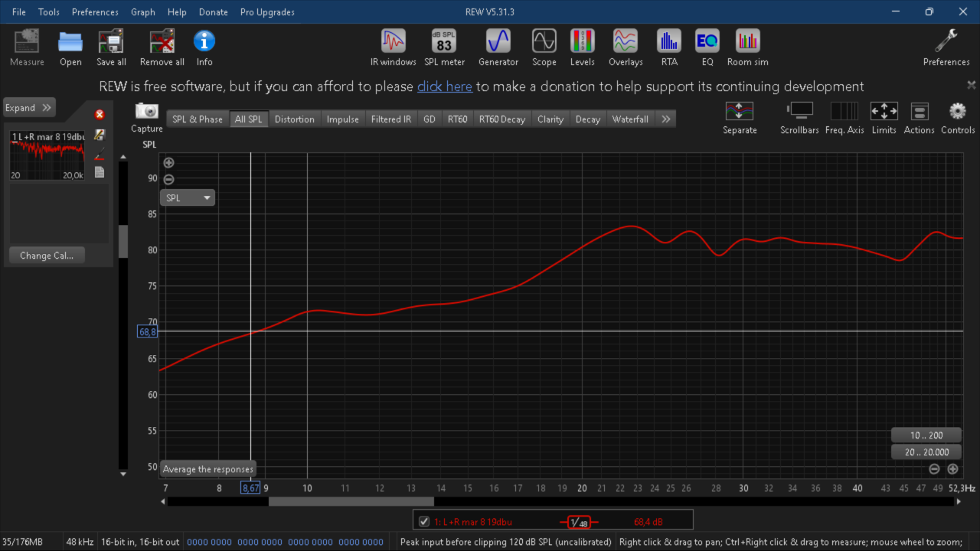Zoom out horizontal axis minus icon

pyautogui.click(x=935, y=469)
